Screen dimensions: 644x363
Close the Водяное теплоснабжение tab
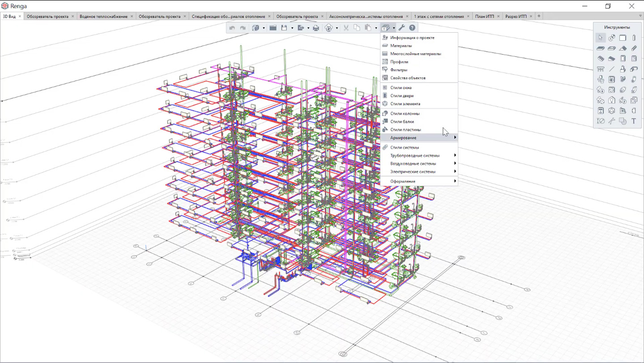tap(133, 16)
